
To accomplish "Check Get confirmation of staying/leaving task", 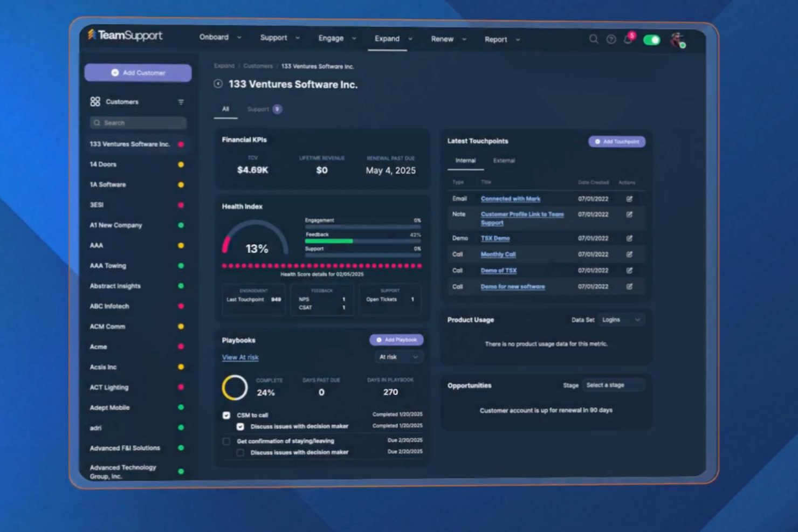I will [x=226, y=441].
